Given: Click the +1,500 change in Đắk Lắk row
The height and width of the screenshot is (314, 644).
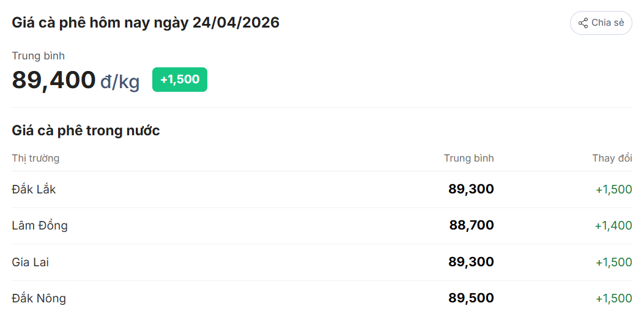Looking at the screenshot, I should 613,189.
